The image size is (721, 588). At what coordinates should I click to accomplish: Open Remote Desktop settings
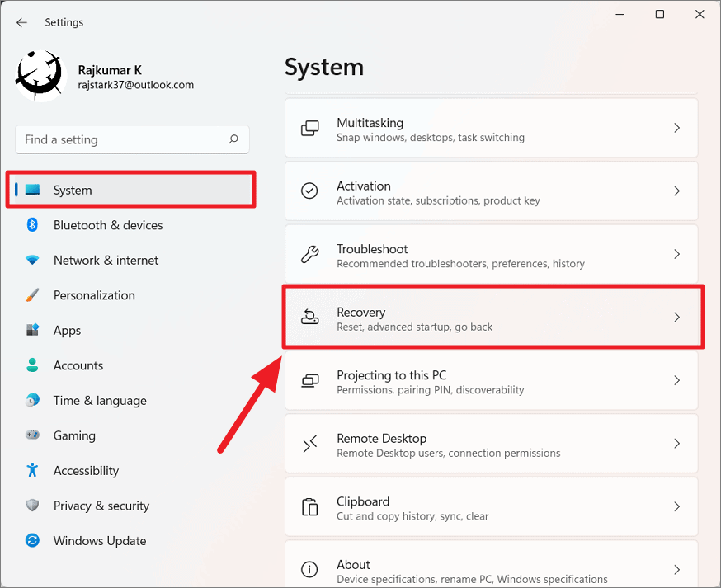[491, 444]
